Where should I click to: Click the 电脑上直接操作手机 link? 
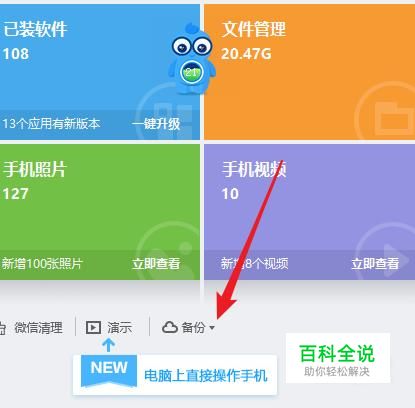[206, 376]
